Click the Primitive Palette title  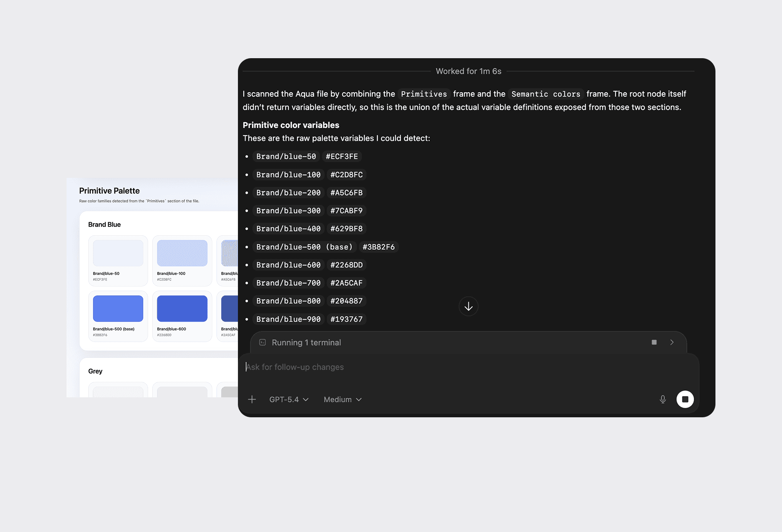point(109,191)
